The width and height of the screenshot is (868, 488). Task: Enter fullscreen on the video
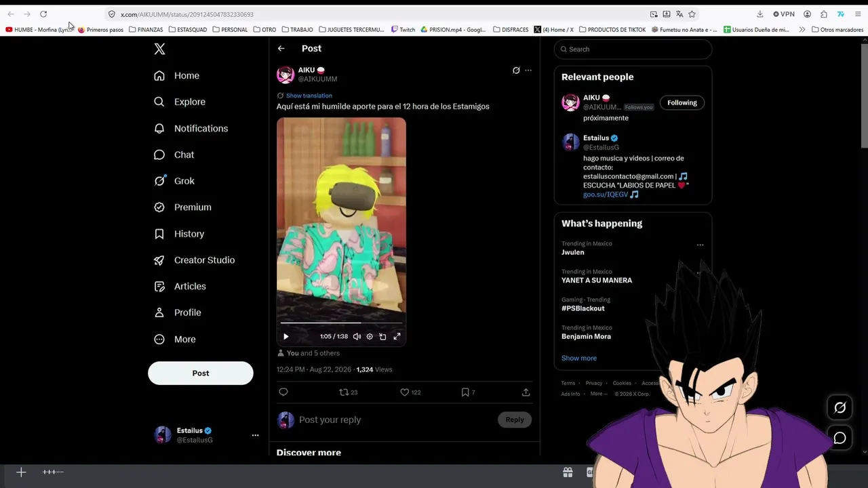pos(397,337)
